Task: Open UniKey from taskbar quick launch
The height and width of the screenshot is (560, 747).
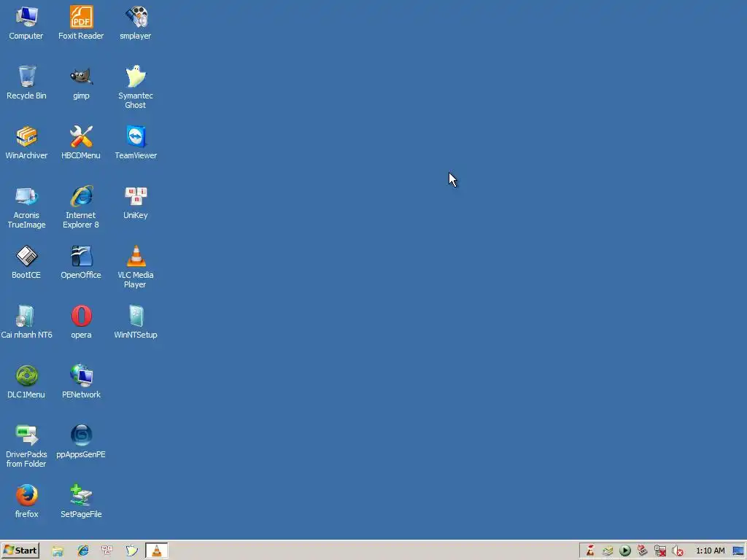Action: [107, 551]
